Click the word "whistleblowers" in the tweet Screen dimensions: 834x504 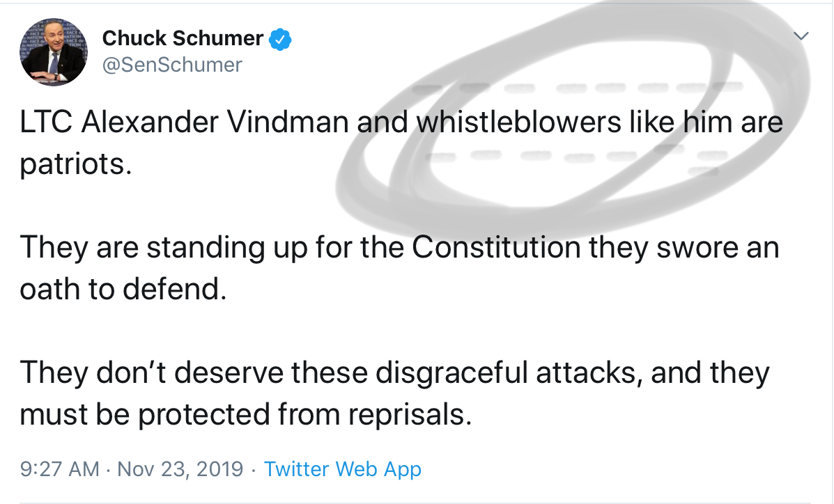click(x=514, y=123)
